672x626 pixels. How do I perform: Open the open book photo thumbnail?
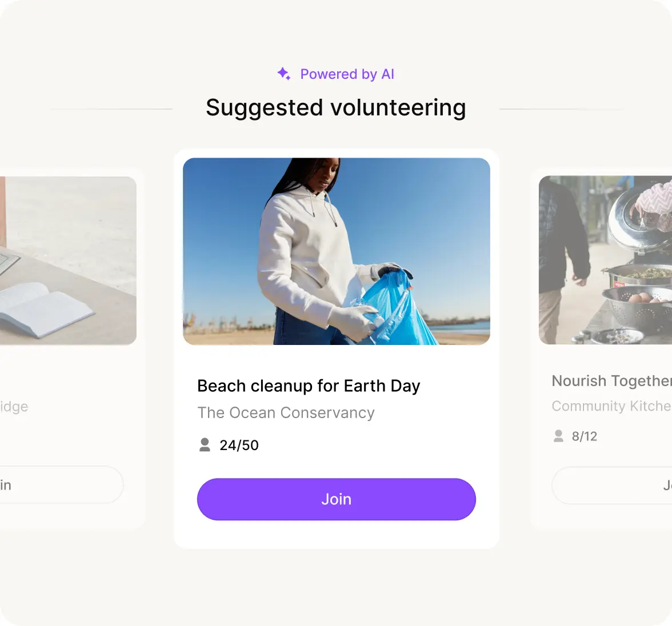[x=68, y=261]
